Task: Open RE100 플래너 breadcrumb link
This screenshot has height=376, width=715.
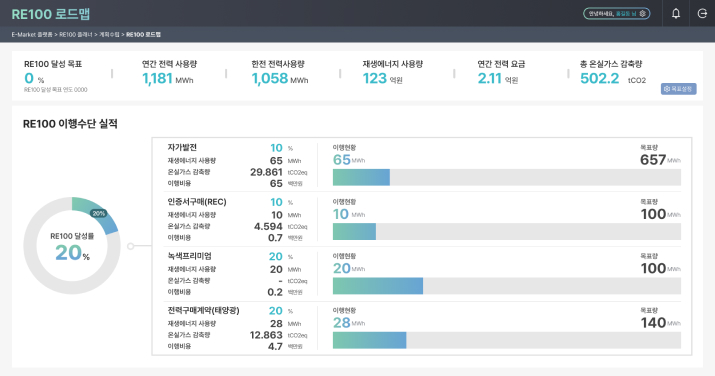Action: [76, 35]
